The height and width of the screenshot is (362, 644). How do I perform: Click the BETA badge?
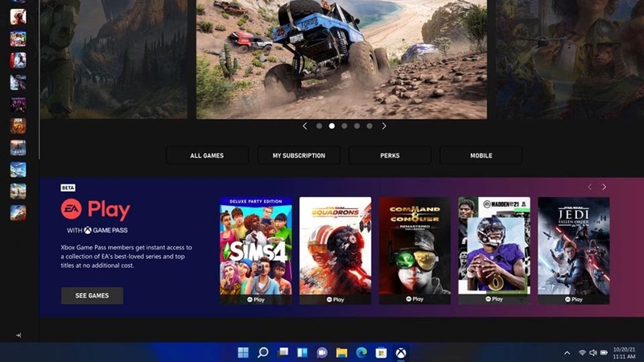click(68, 188)
